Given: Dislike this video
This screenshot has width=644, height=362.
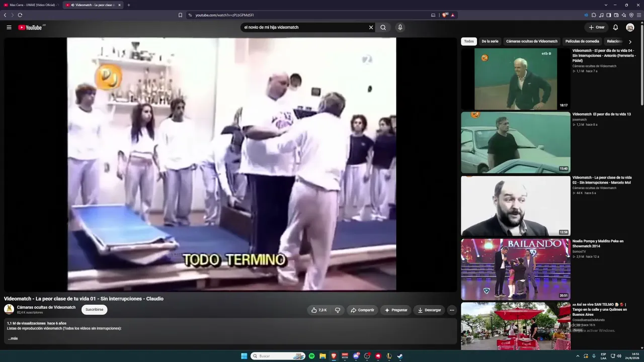Looking at the screenshot, I should coord(338,310).
